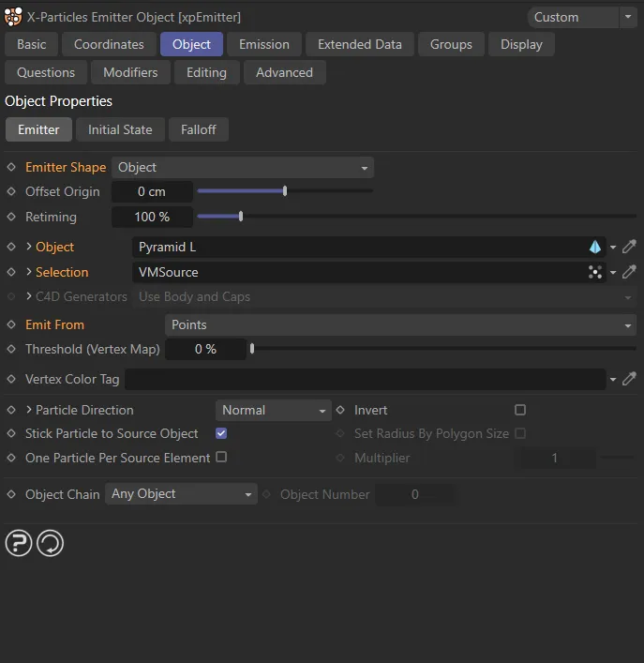This screenshot has width=644, height=663.
Task: Open the Particle Direction Normal dropdown
Action: [x=274, y=410]
